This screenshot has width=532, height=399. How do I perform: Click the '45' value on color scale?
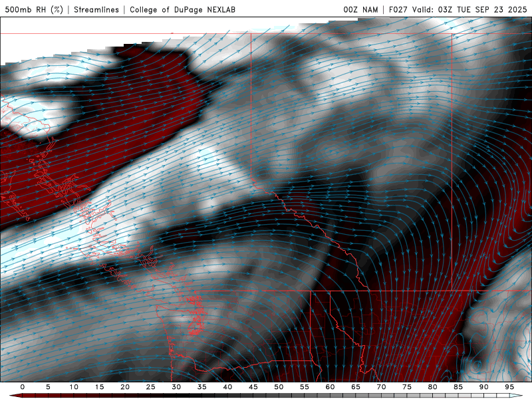[253, 387]
